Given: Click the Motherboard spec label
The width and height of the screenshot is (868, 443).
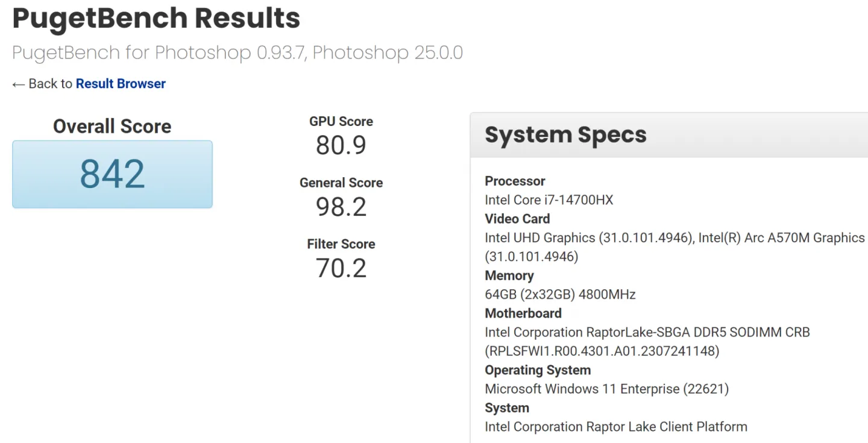Looking at the screenshot, I should click(523, 313).
